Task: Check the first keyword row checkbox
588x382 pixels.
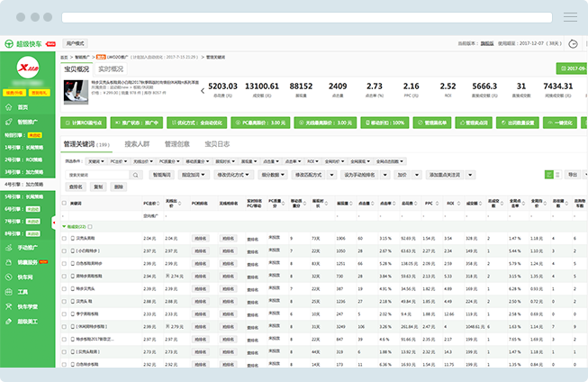Action: click(x=64, y=239)
